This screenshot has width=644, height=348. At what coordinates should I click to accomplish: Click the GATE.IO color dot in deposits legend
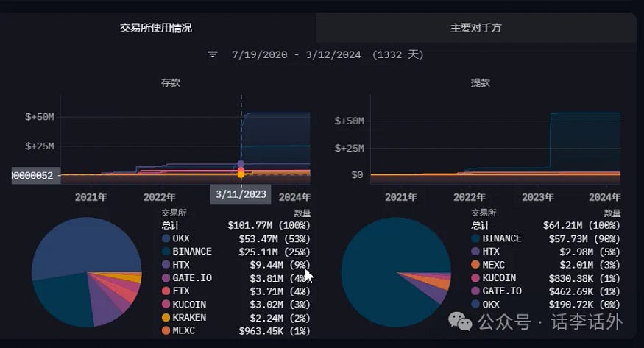point(166,278)
